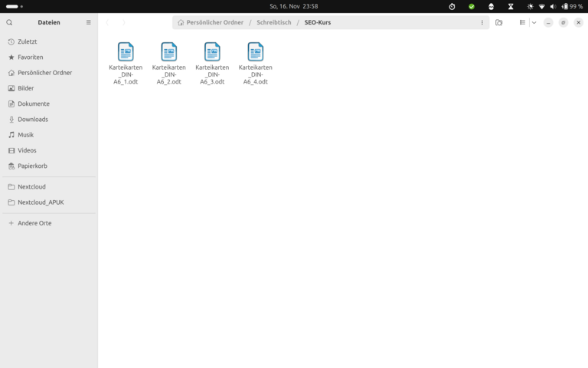588x368 pixels.
Task: Open Nextcloud_APUK bookmark folder
Action: tap(41, 202)
